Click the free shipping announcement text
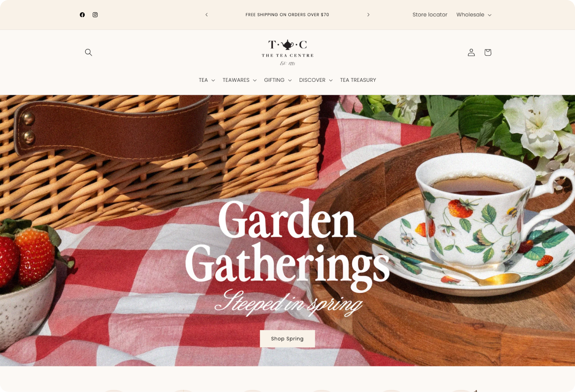This screenshot has width=575, height=392. pyautogui.click(x=287, y=15)
